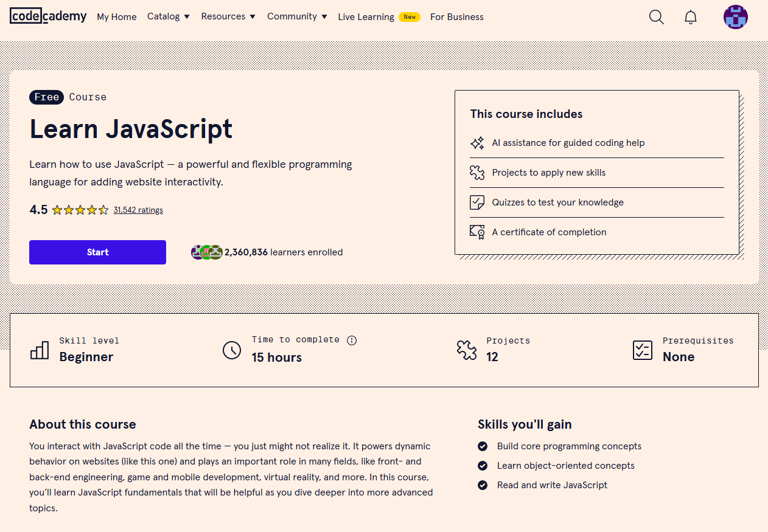This screenshot has height=532, width=768.
Task: Open the 31,542 ratings link
Action: coord(138,210)
